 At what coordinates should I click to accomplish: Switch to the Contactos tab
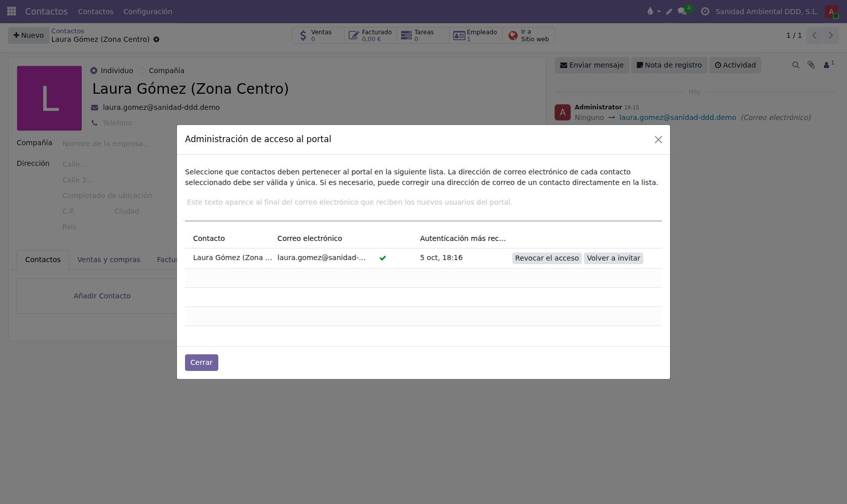[43, 260]
